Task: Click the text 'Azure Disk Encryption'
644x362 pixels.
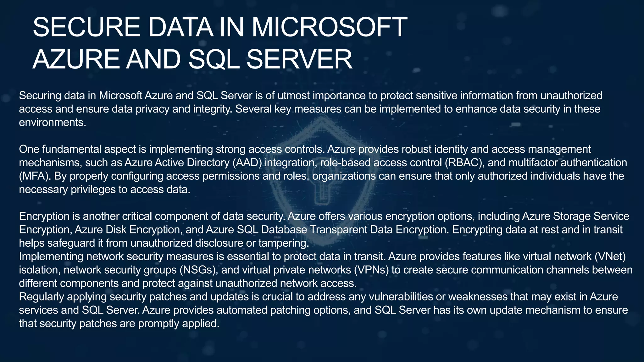Action: coord(128,230)
